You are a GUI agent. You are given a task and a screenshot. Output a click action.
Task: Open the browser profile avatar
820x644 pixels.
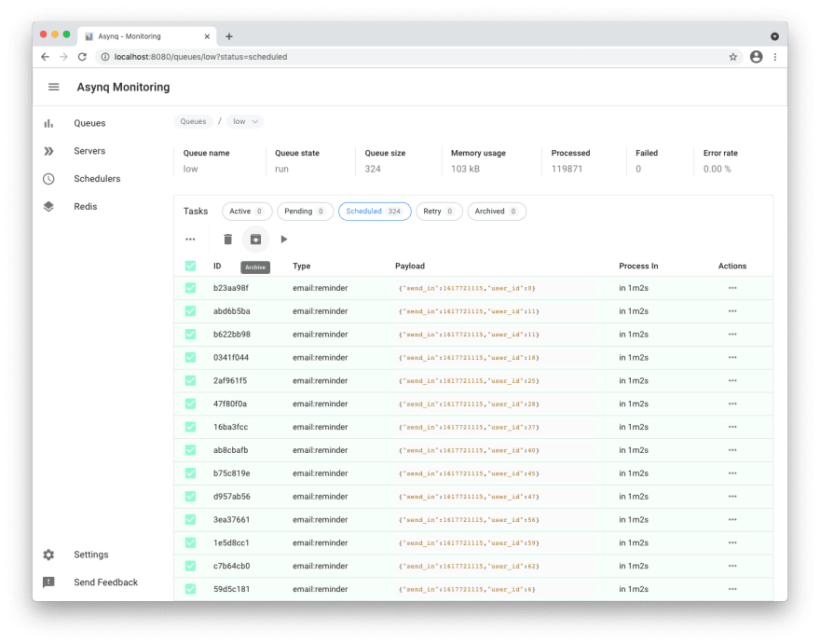point(757,57)
